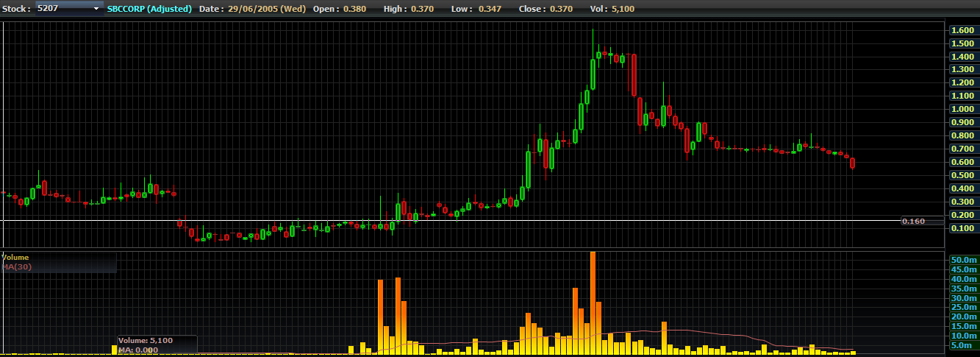Click the tallest volume bar reaching 50.0m
Viewport: 980px width, 357px height.
click(x=593, y=303)
